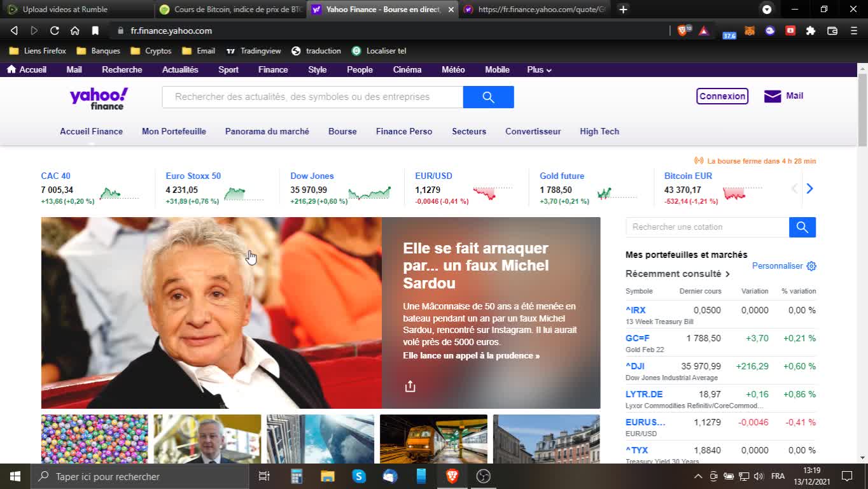The image size is (868, 489).
Task: Expand the Plus menu in Yahoo bar
Action: [539, 70]
